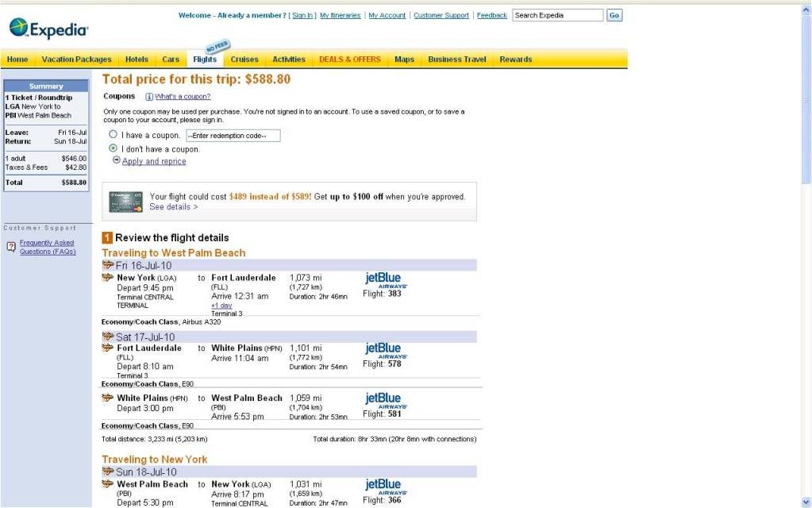Click the plane icon next to Sat 17-Jul-10
812x508 pixels.
coord(108,337)
